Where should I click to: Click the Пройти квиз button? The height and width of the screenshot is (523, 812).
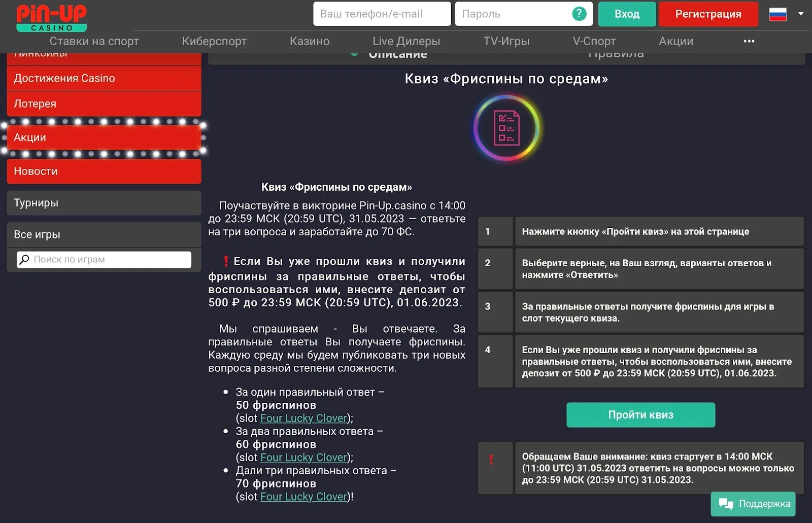click(x=640, y=415)
